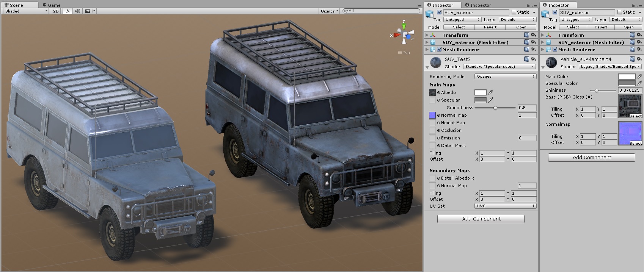Open UV Set UV0 dropdown
The height and width of the screenshot is (272, 644).
click(505, 206)
